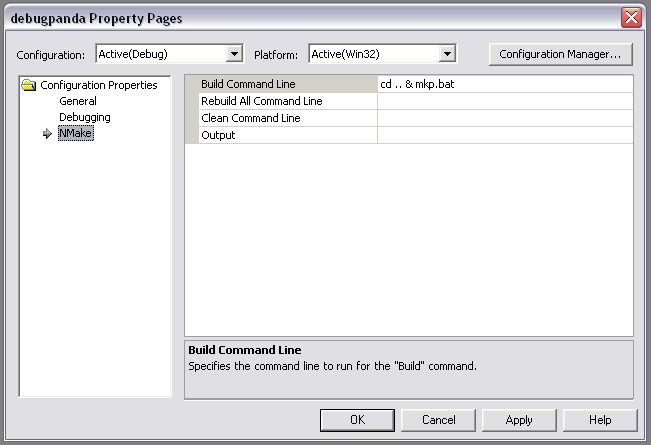Click the Active(Debug) configuration combo box
Viewport: 651px width, 445px height.
(169, 54)
